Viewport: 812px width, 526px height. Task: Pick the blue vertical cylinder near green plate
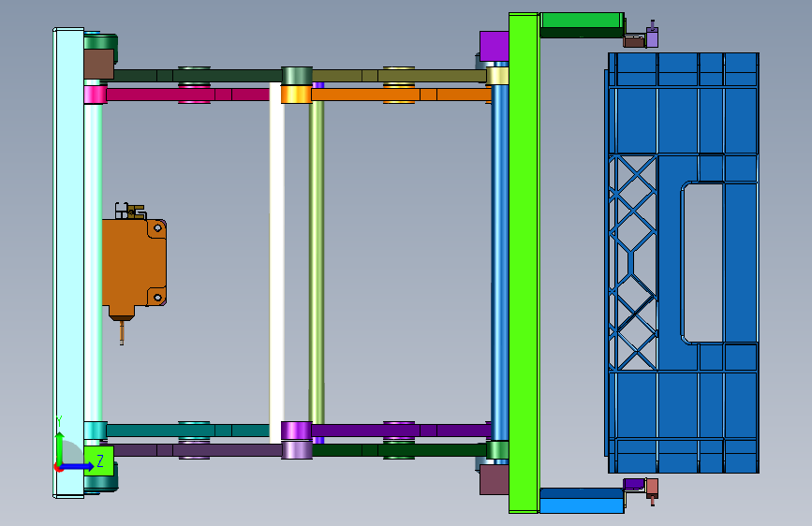pos(499,263)
